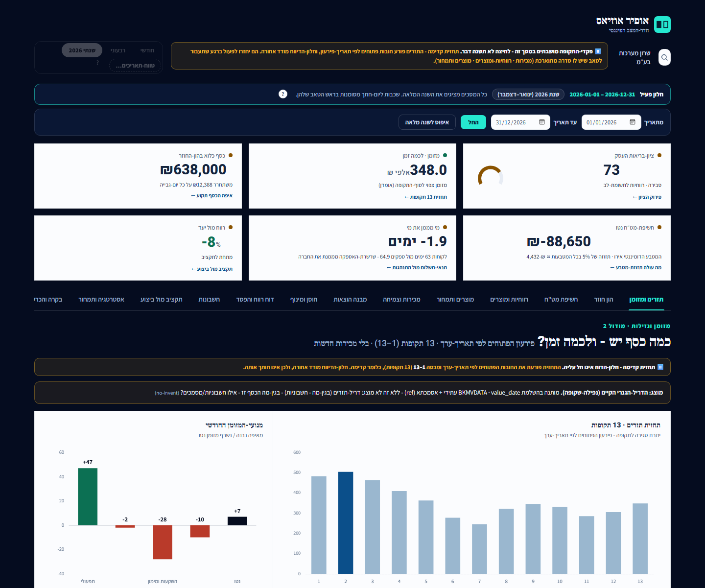Switch to the מכירות וצמיחה tab
This screenshot has height=588, width=705.
(401, 299)
